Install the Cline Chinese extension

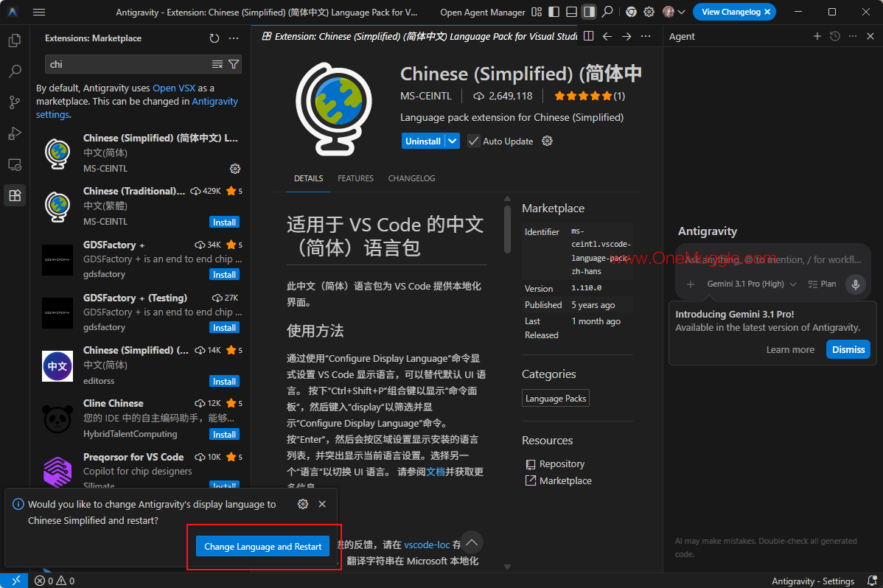(224, 434)
